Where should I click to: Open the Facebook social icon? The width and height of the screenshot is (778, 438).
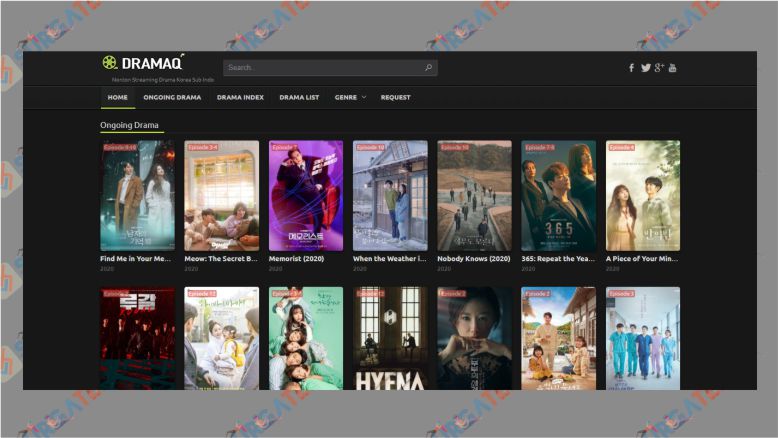coord(631,68)
